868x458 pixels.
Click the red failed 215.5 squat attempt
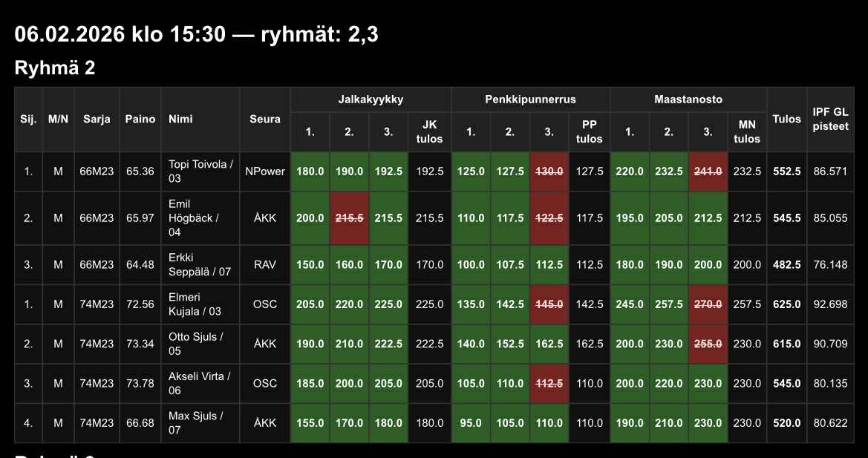350,218
